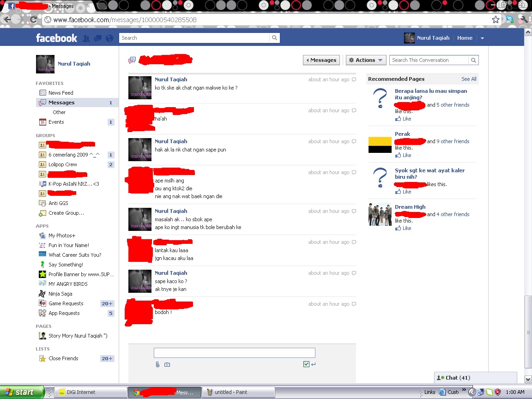Image resolution: width=532 pixels, height=399 pixels.
Task: Click scrollbar down arrow at bottom right
Action: click(x=527, y=379)
